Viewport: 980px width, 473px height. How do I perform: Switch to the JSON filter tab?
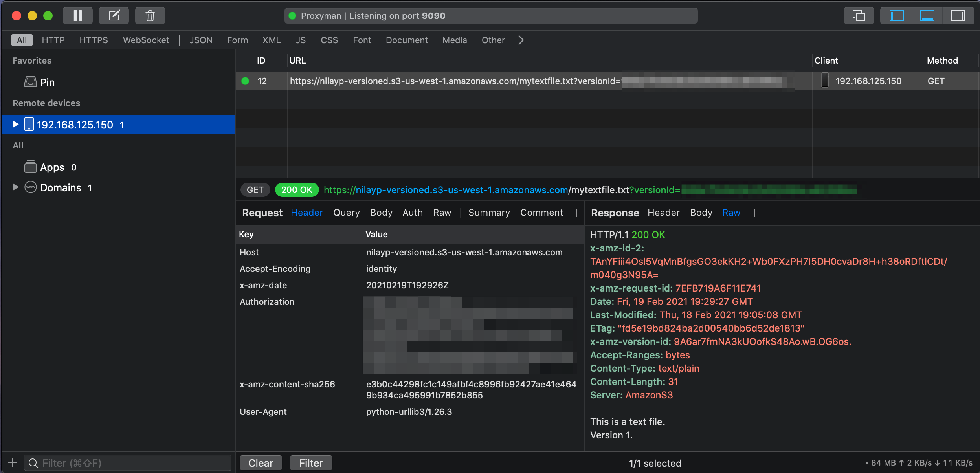click(x=201, y=40)
